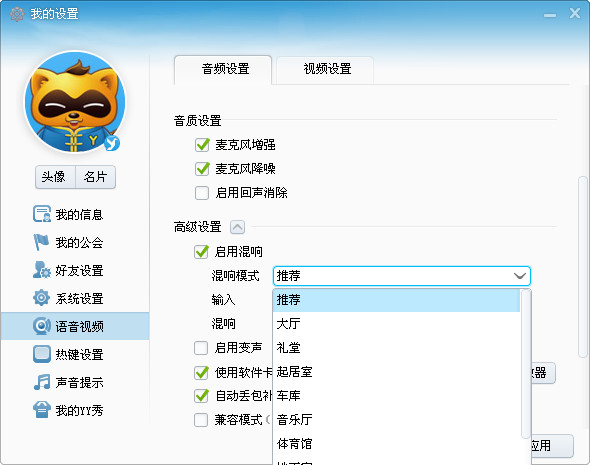Image resolution: width=590 pixels, height=465 pixels.
Task: Switch to 视频设置 tab
Action: coord(325,69)
